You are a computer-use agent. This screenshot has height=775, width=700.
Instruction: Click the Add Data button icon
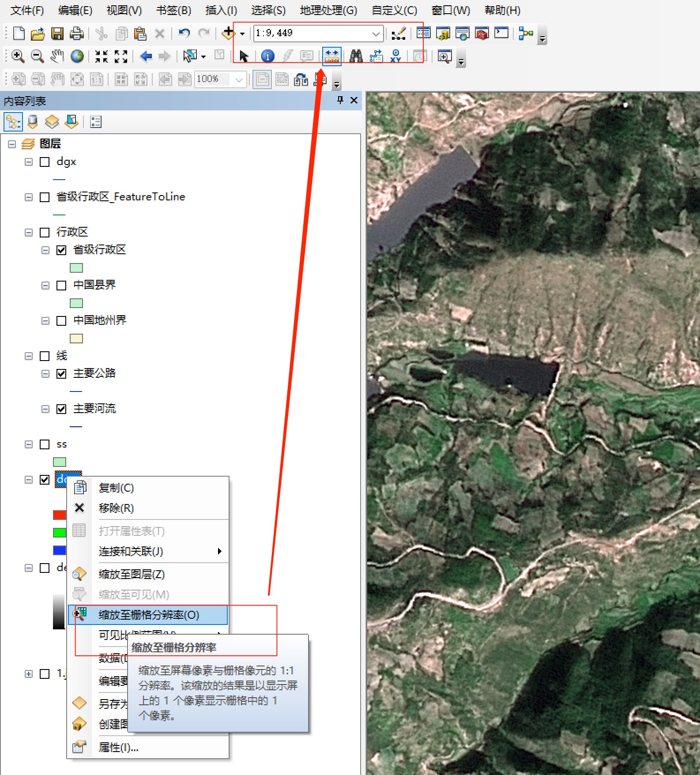tap(228, 33)
